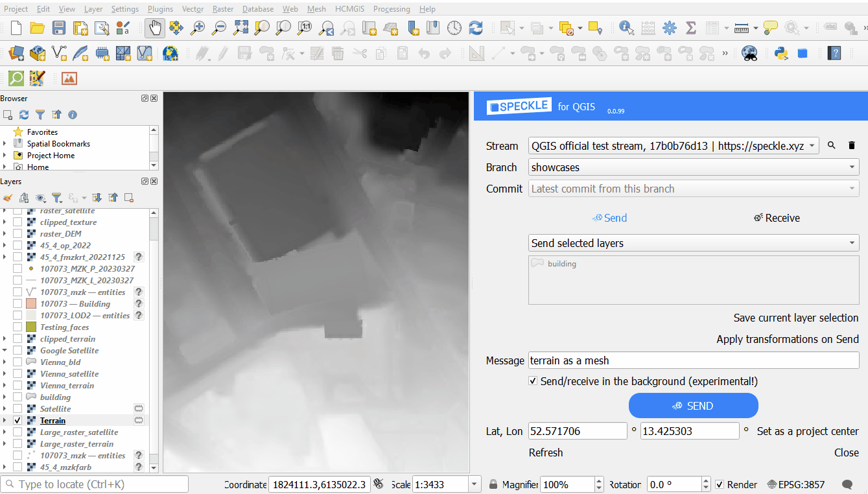Screen dimensions: 868x494
Task: Click the orange picture plugin icon
Action: (x=69, y=78)
